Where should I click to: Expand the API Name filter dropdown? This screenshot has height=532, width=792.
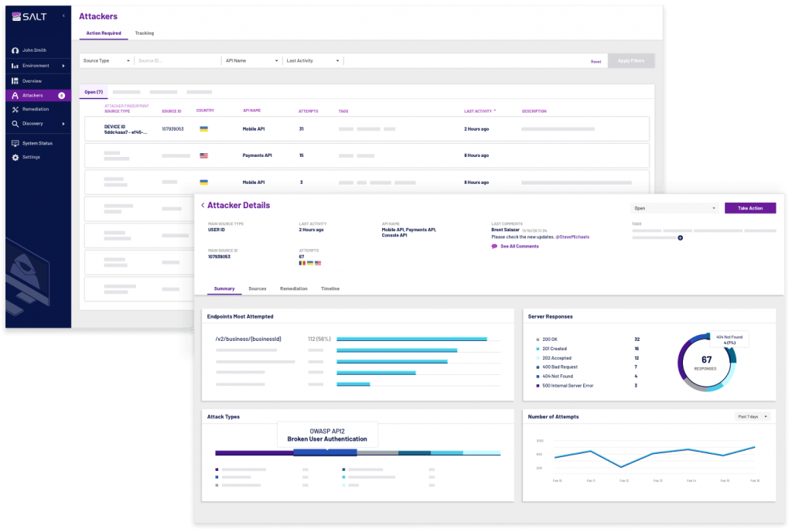click(250, 60)
